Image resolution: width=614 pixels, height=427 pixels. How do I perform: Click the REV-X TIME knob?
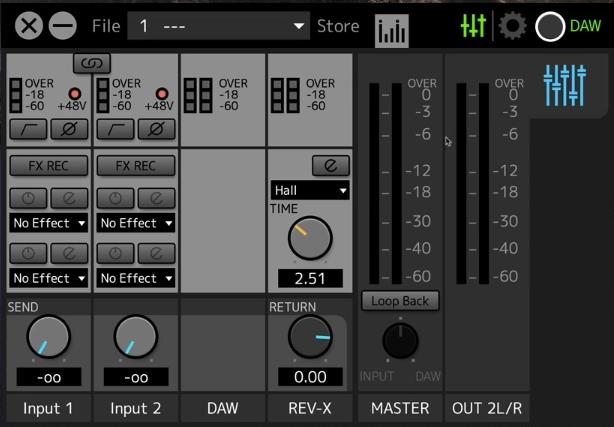[310, 239]
